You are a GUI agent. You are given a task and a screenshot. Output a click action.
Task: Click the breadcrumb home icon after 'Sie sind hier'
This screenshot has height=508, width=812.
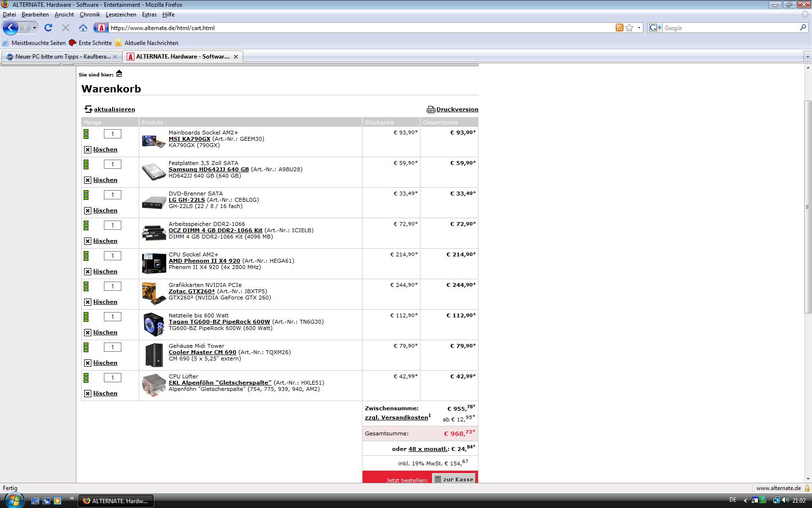point(119,74)
